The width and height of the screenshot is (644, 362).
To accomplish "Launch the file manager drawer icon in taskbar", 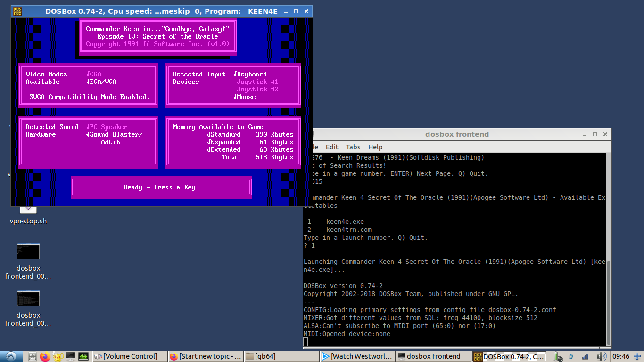I will [33, 356].
